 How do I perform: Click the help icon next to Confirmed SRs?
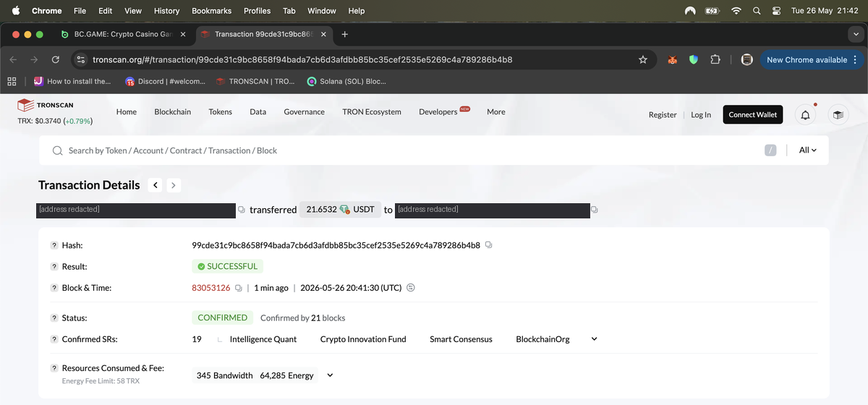[54, 339]
